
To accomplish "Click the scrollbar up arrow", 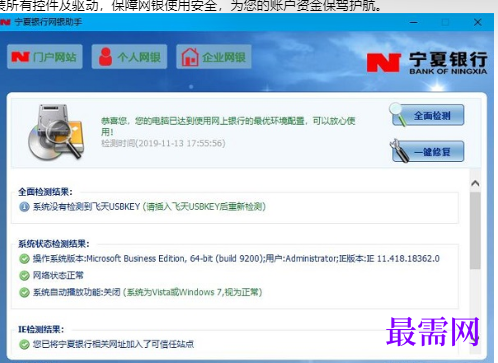I will (475, 183).
